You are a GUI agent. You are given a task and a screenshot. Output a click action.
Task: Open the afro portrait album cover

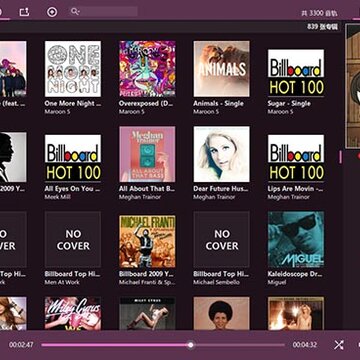(222, 313)
